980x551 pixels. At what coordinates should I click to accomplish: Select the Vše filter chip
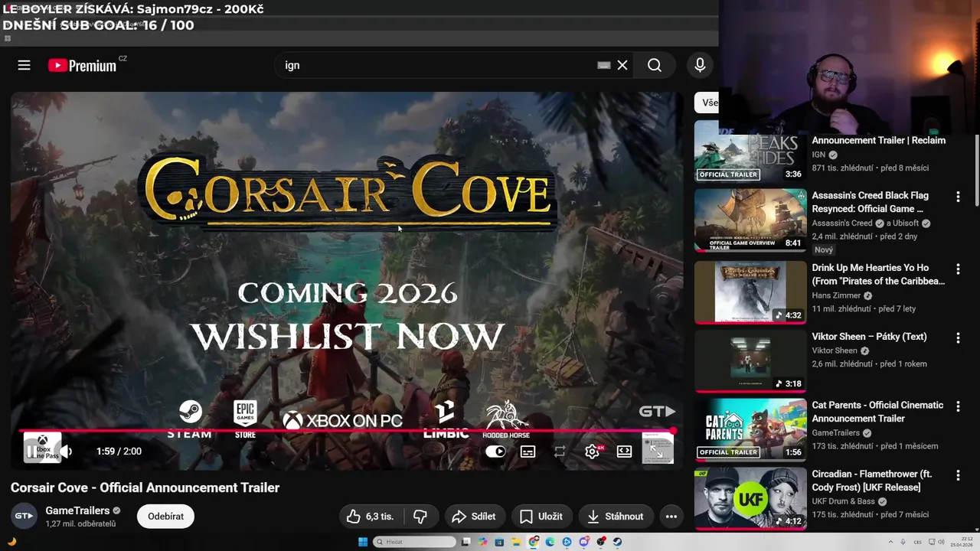point(707,103)
